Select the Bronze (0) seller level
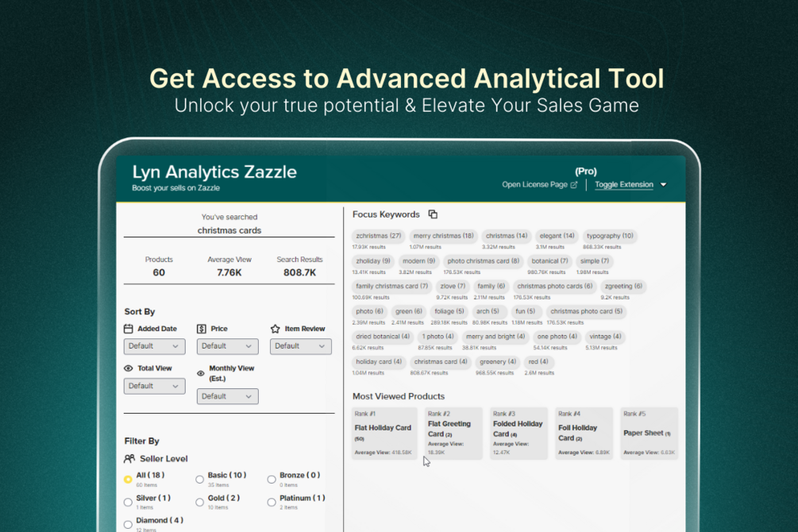The image size is (798, 532). coord(272,480)
